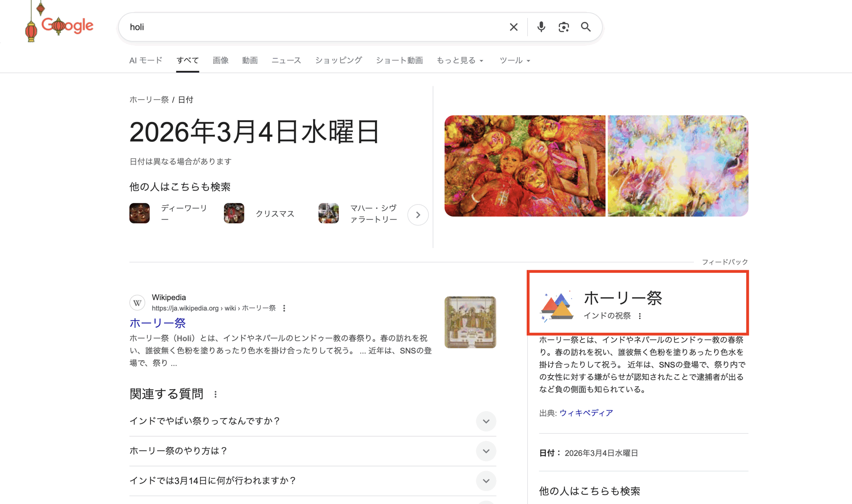Image resolution: width=852 pixels, height=504 pixels.
Task: Expand question ホーリー祭のやり方は？
Action: coord(486,451)
